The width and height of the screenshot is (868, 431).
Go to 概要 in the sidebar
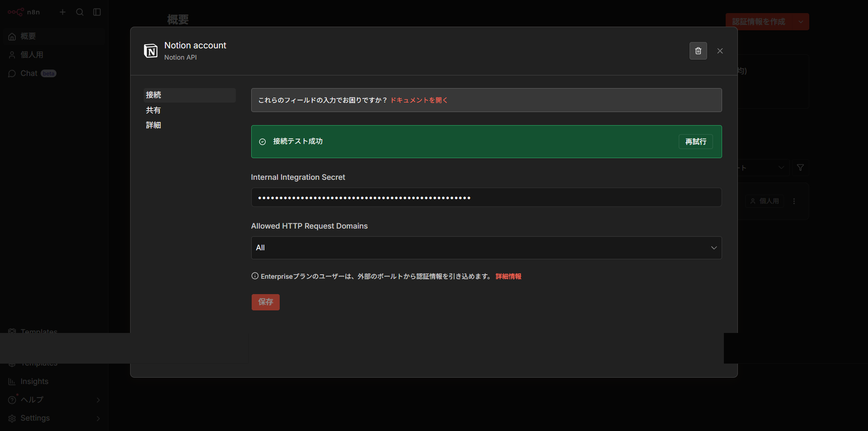[x=54, y=36]
